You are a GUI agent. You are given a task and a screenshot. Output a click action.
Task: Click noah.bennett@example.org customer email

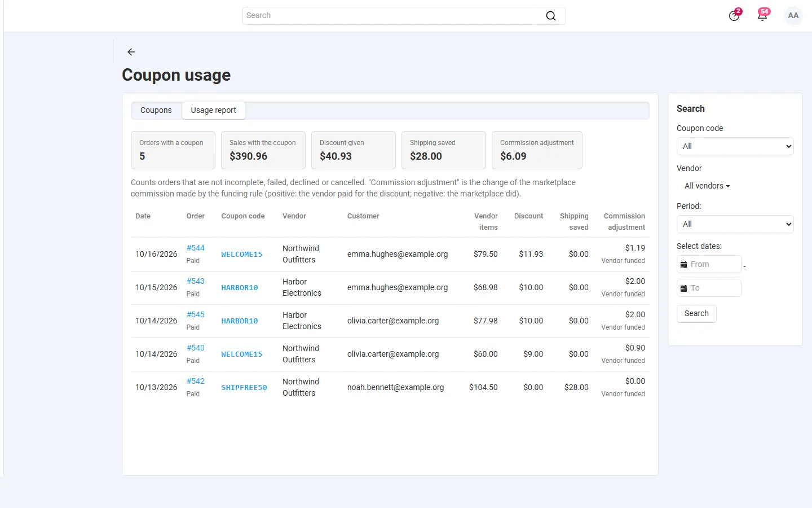click(396, 387)
